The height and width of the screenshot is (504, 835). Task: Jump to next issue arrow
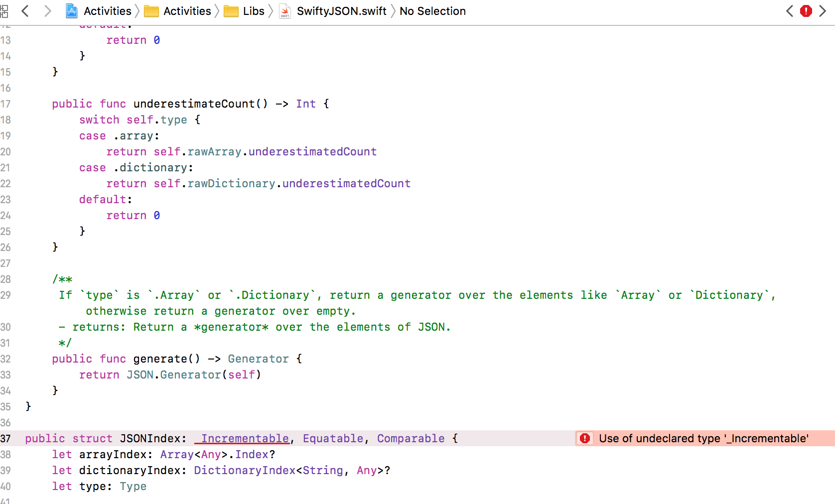point(823,11)
